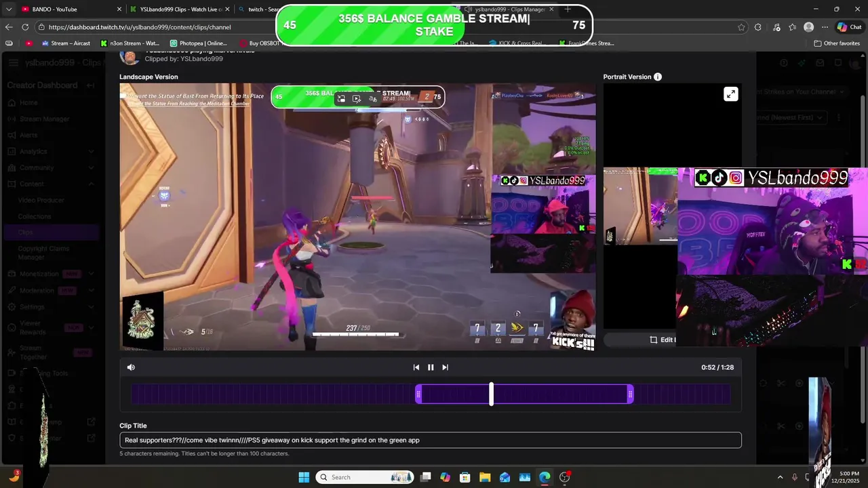Viewport: 868px width, 488px height.
Task: Pause the clip playback
Action: click(x=431, y=367)
